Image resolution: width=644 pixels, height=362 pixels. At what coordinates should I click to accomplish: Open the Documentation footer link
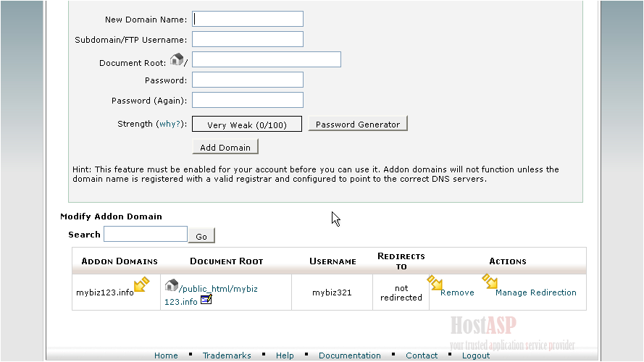[x=349, y=355]
